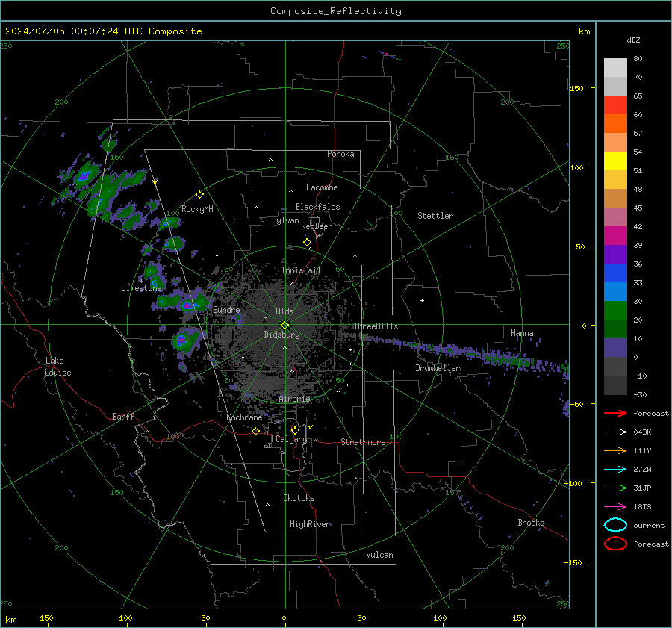Click the asterisk marker beside Limestone
Image resolution: width=672 pixels, height=628 pixels.
141,282
